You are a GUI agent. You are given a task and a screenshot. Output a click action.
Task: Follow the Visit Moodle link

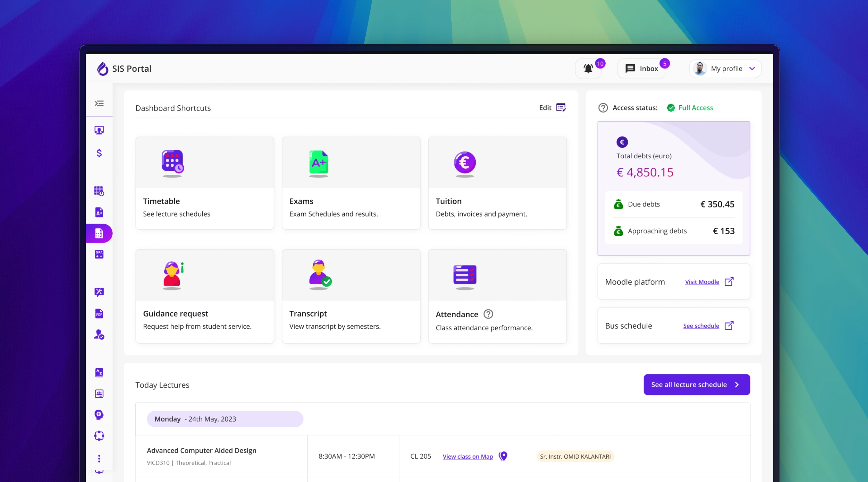click(702, 282)
